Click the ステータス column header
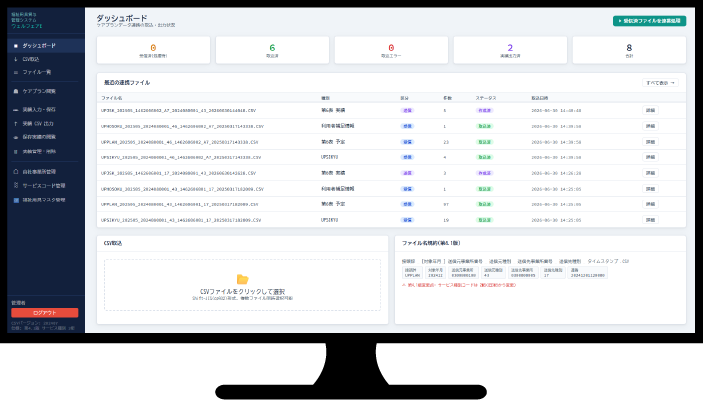Screen dimensions: 703x400 coord(486,98)
